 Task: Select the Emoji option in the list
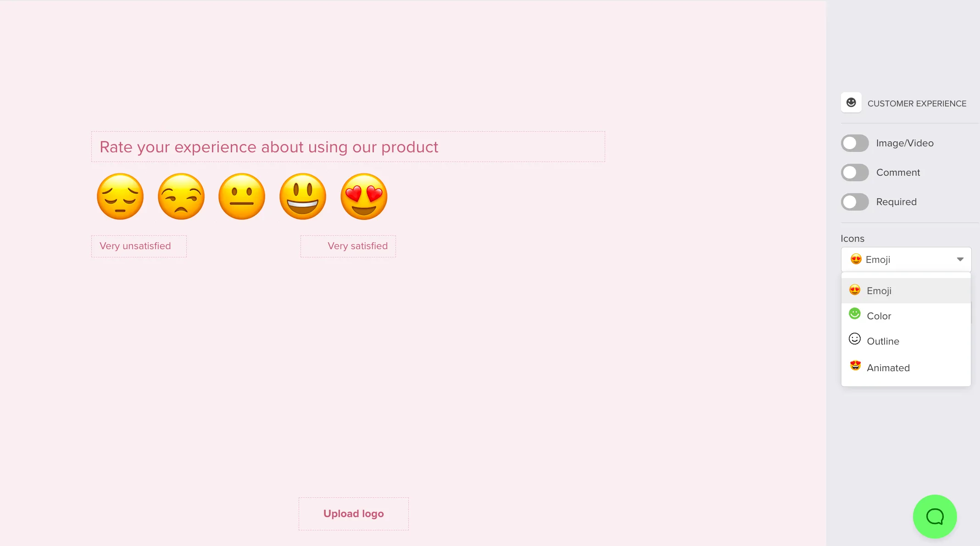[879, 290]
